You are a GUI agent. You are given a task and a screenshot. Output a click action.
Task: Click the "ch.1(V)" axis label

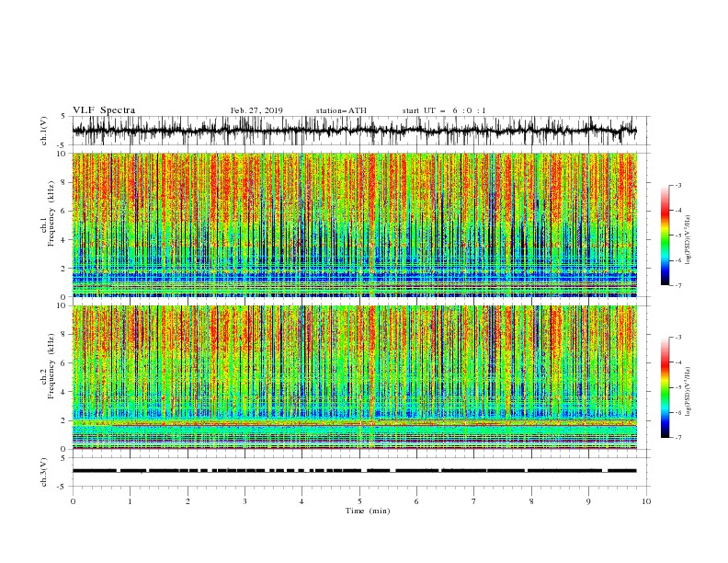44,131
